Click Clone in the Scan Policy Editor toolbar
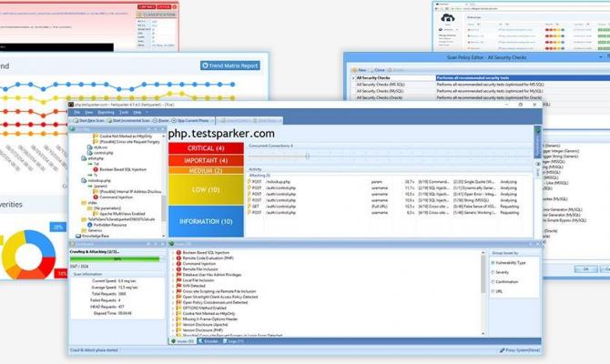 click(x=377, y=70)
